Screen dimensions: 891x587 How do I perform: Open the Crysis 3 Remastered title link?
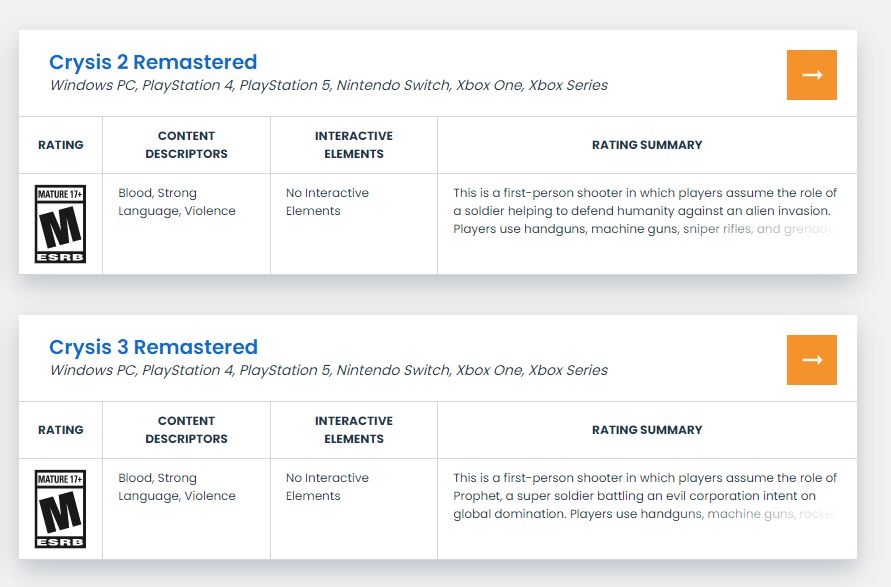[153, 347]
